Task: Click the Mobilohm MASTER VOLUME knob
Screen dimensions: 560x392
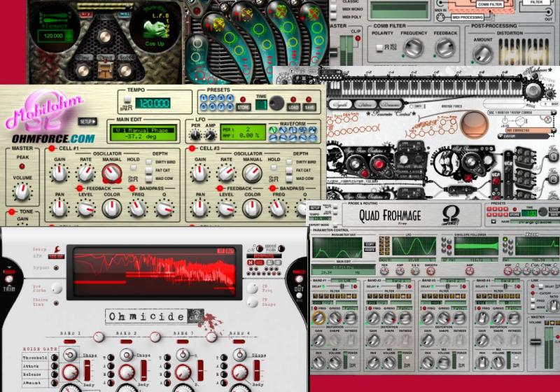Action: (22, 192)
